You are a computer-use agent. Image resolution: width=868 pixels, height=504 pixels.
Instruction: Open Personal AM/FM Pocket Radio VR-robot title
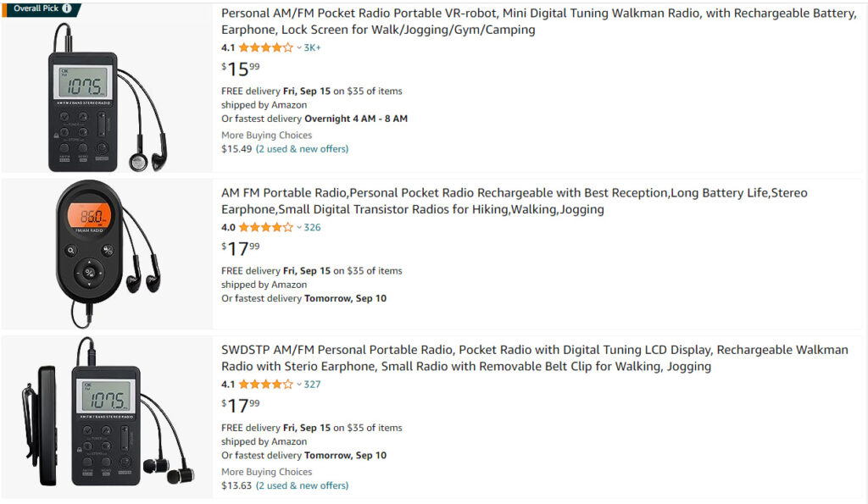pos(538,21)
